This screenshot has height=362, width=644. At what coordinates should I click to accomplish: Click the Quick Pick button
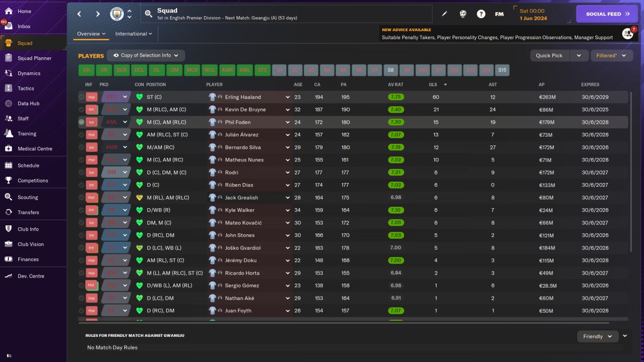[x=549, y=55]
